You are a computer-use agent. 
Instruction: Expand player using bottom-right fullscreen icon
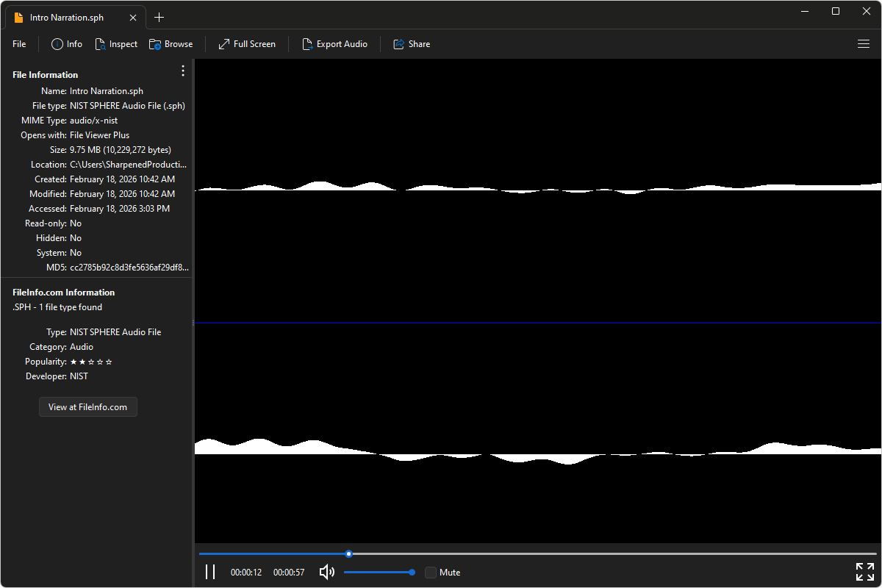864,572
